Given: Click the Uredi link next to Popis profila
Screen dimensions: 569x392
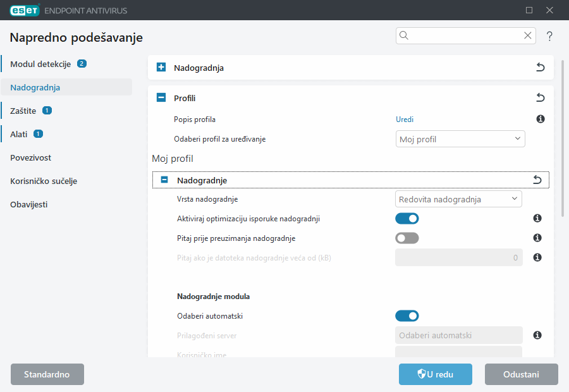Looking at the screenshot, I should (x=405, y=119).
